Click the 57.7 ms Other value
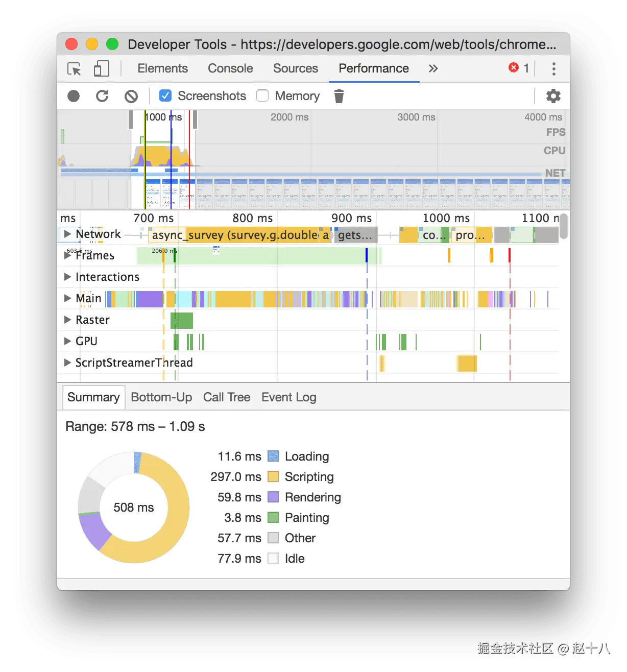Screen dimensions: 627x672 click(239, 538)
